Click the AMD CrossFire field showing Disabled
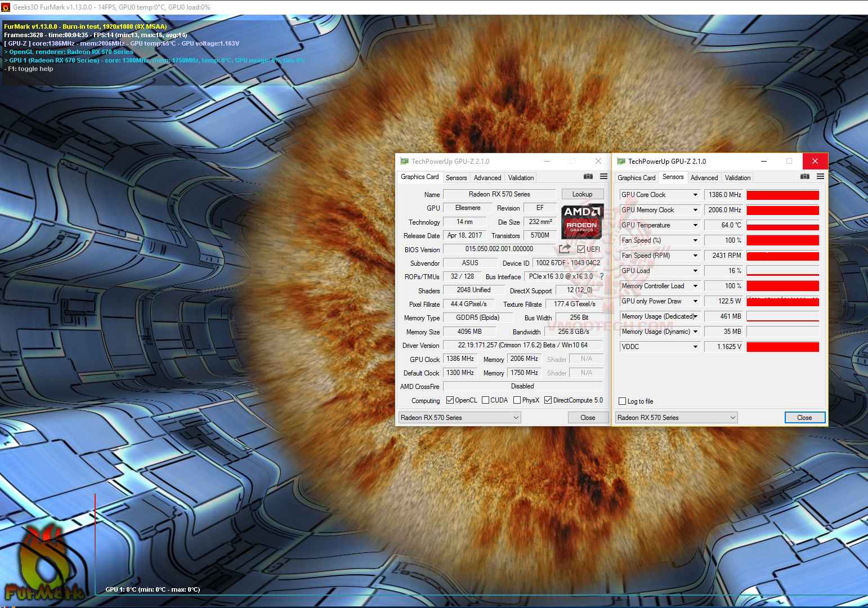Screen dimensions: 868x608 523,386
